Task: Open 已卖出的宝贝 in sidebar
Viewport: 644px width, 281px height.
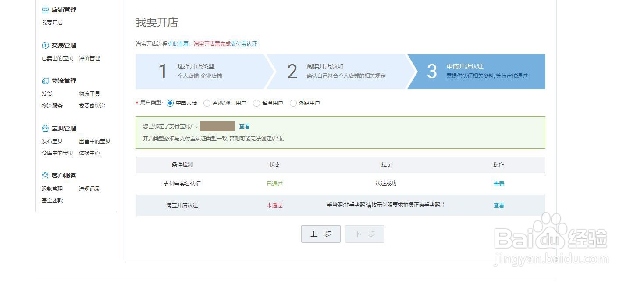Action: [x=57, y=58]
